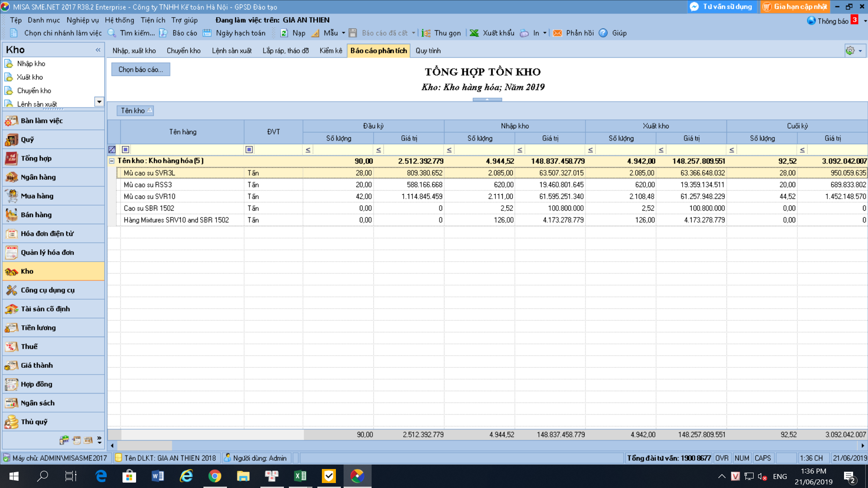Screen dimensions: 868x488
Task: Open the Ngân hàng module in sidebar
Action: point(53,177)
